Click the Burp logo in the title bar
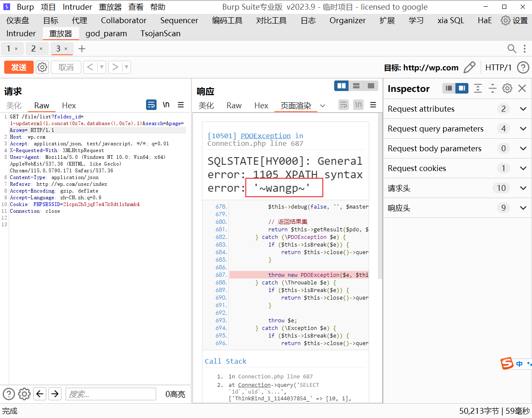 [x=7, y=7]
